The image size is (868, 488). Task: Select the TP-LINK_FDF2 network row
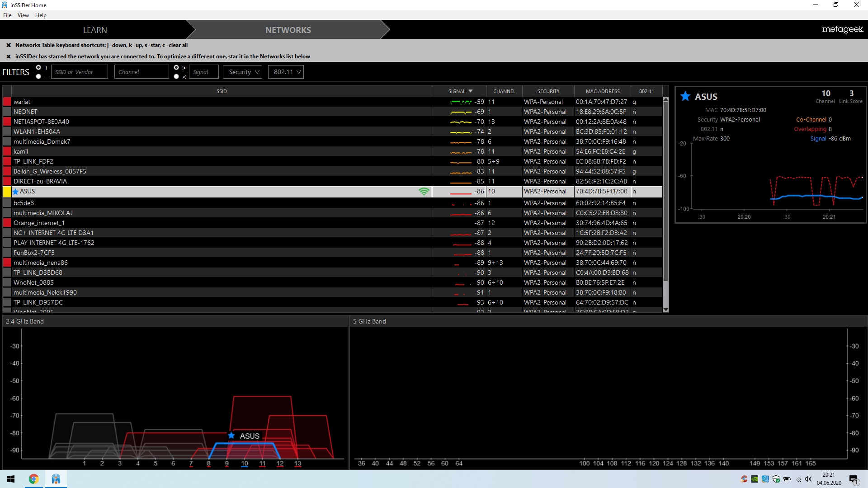(x=332, y=161)
